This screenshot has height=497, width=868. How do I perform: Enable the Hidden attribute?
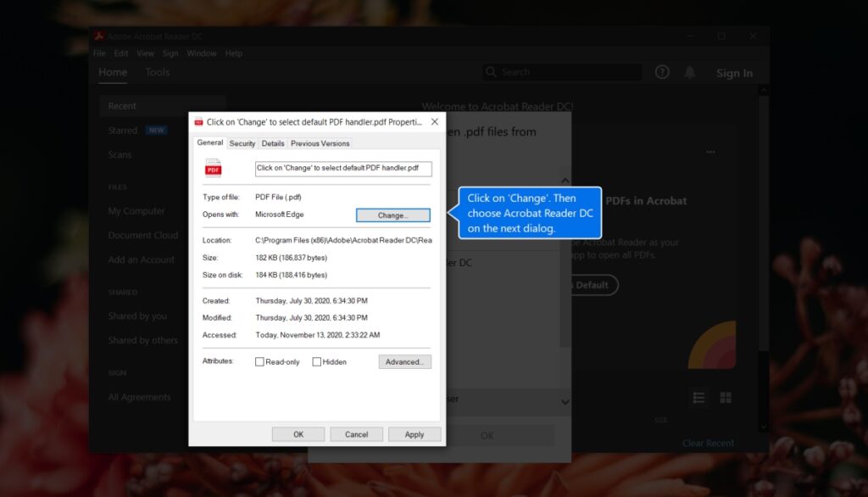pos(316,361)
